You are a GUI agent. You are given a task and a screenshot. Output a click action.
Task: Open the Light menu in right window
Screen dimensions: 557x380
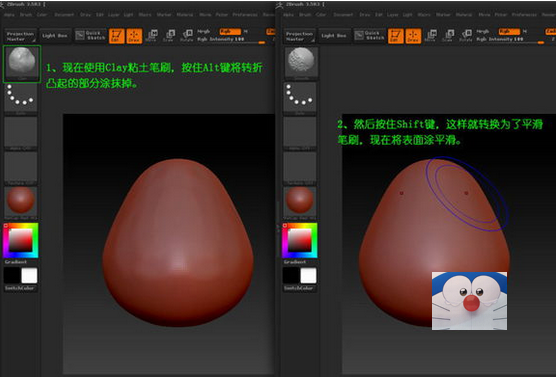point(407,15)
